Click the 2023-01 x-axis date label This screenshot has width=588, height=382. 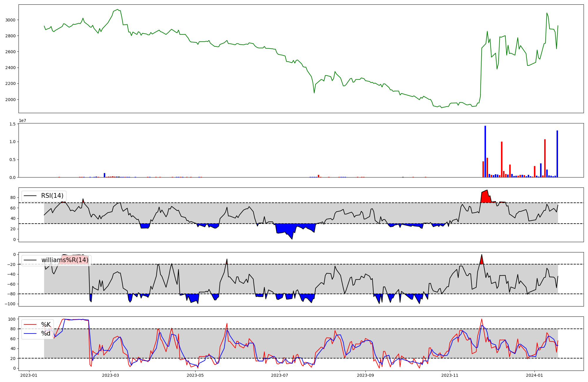[x=29, y=375]
